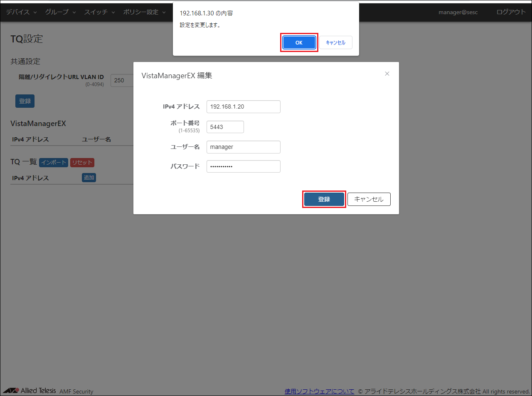The width and height of the screenshot is (532, 396).
Task: Click the ログアウト link
Action: click(511, 12)
